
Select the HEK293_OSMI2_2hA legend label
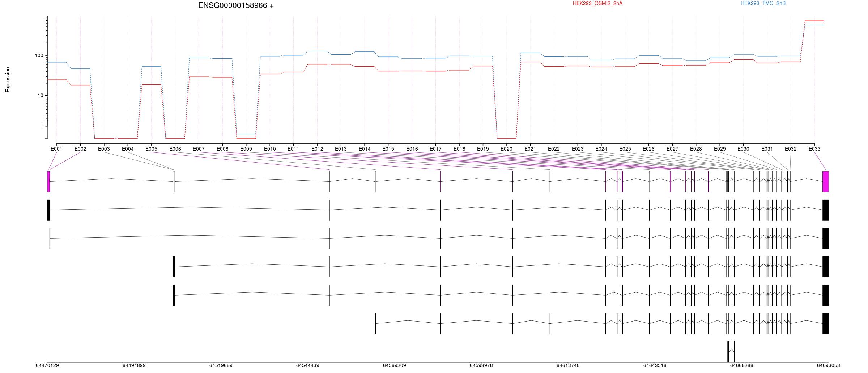point(597,3)
